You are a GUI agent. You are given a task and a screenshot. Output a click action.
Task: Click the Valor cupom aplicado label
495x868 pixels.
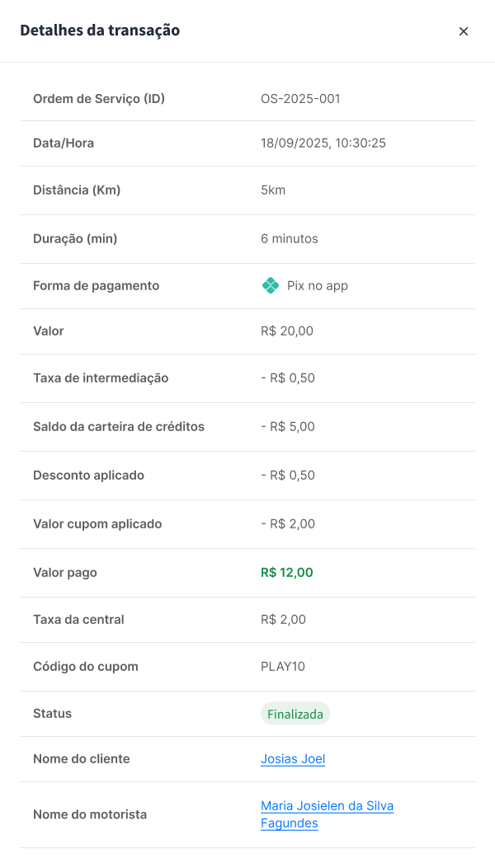[x=97, y=524]
